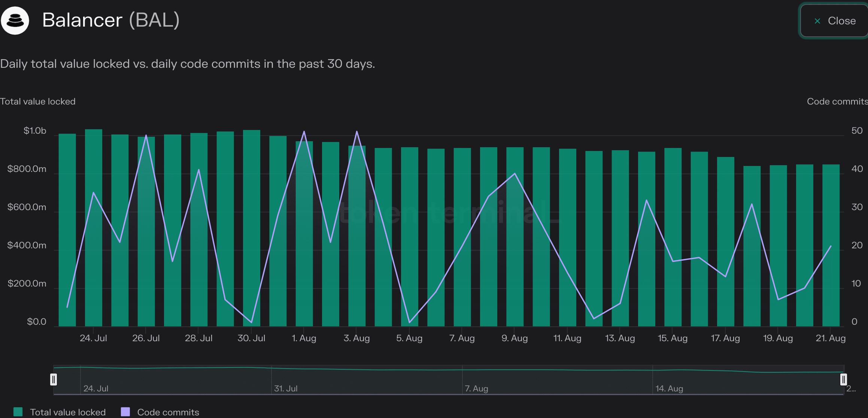Click the 24. Jul navigator label
868x418 pixels.
96,388
